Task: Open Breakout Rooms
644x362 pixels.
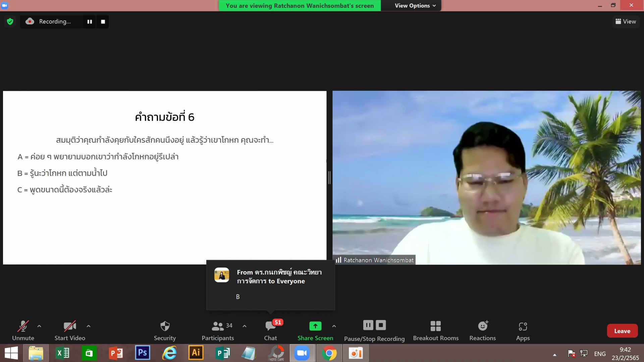Action: pyautogui.click(x=436, y=330)
